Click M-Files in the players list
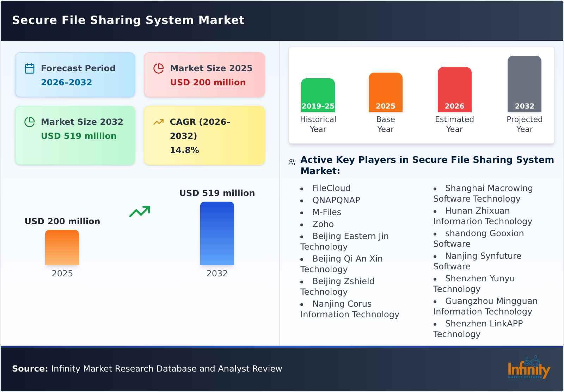 coord(327,212)
